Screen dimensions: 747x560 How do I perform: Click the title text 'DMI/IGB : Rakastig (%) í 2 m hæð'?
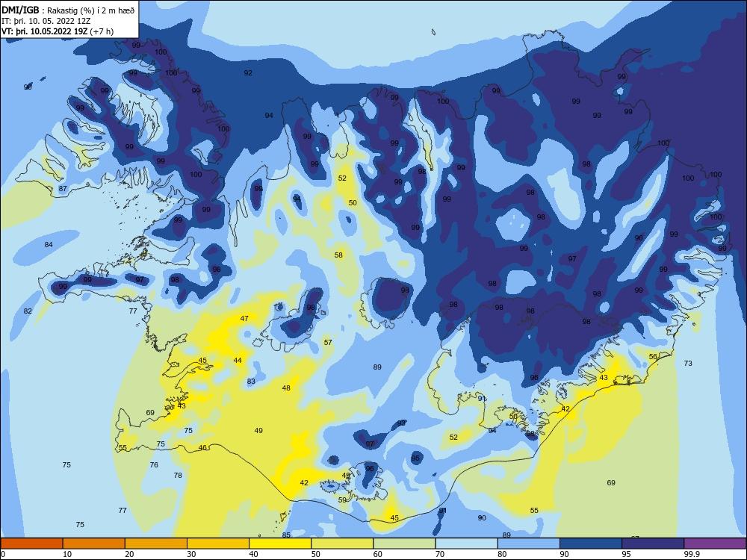68,10
